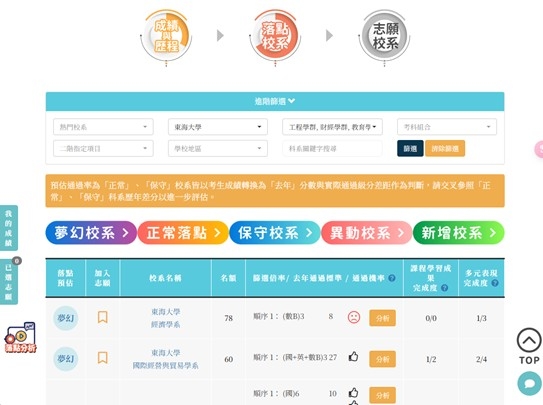Click the 校系名稱 column header
The image size is (543, 405).
[166, 278]
